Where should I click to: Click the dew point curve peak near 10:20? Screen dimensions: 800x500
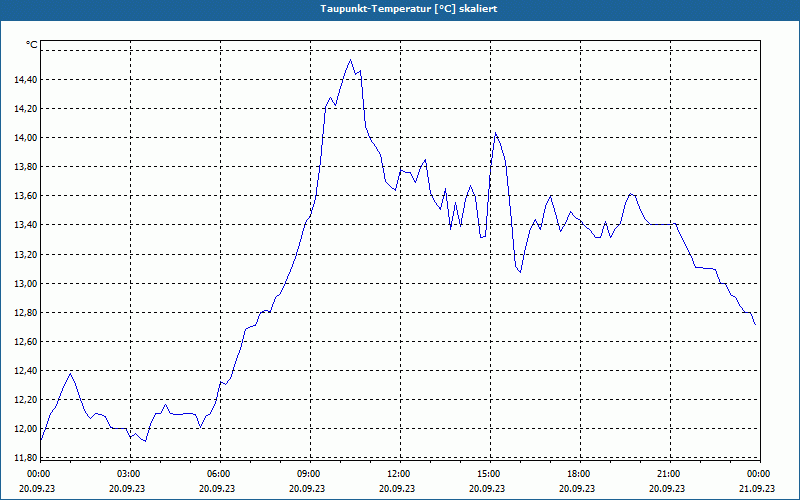350,60
